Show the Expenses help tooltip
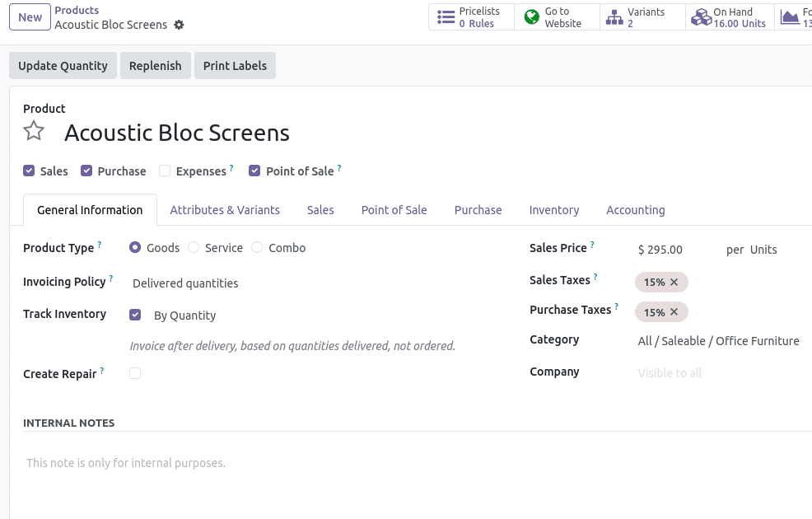The width and height of the screenshot is (812, 519). click(231, 168)
